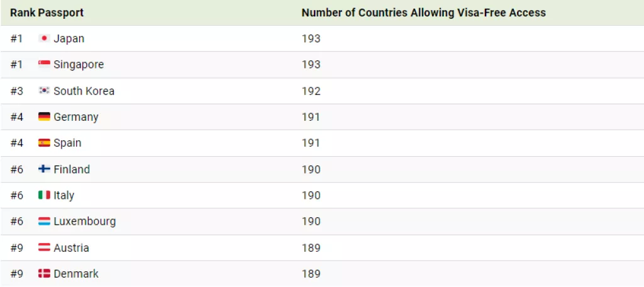Select the Luxembourg country name
The width and height of the screenshot is (644, 287).
click(84, 222)
